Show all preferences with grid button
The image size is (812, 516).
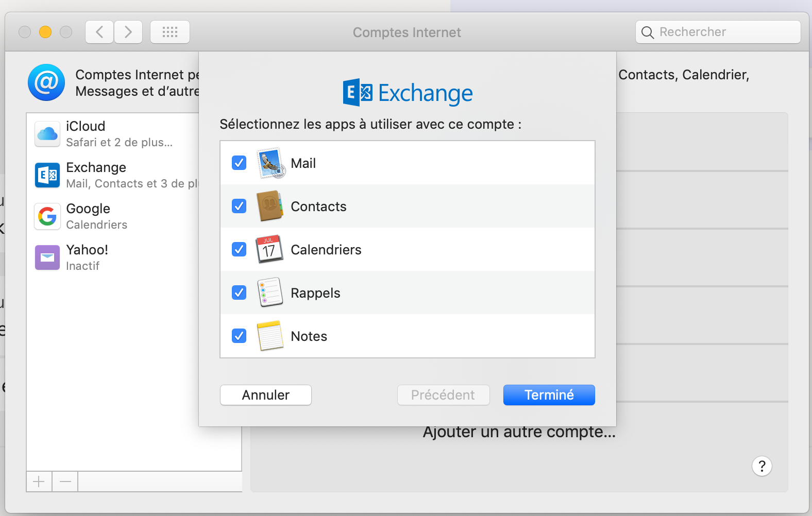point(170,32)
